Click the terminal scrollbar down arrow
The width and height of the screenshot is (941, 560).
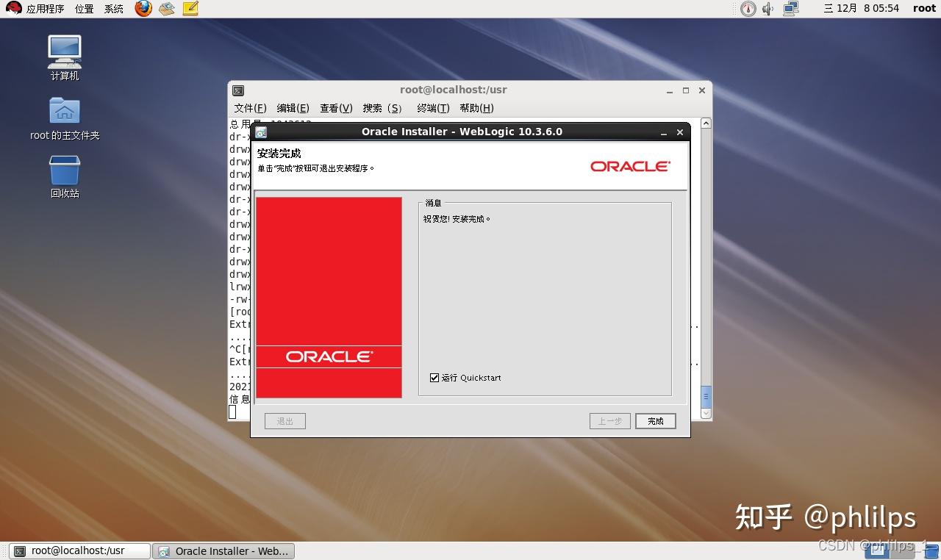click(x=706, y=414)
